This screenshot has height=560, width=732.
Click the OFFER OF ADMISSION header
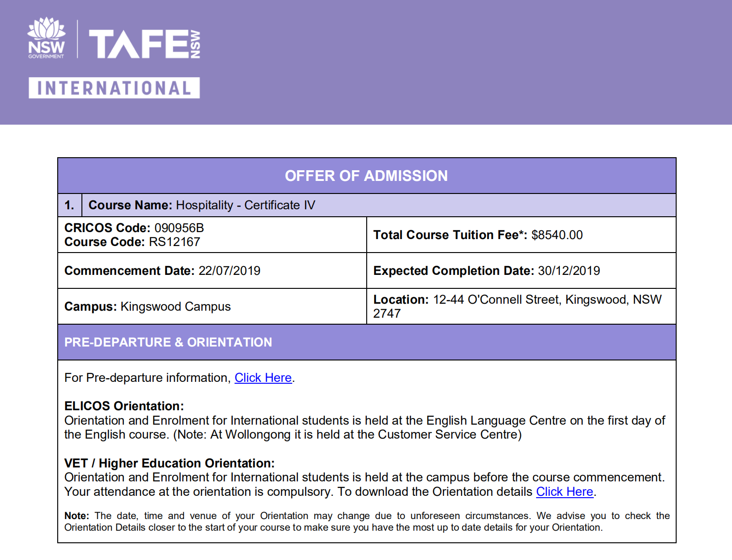point(366,176)
